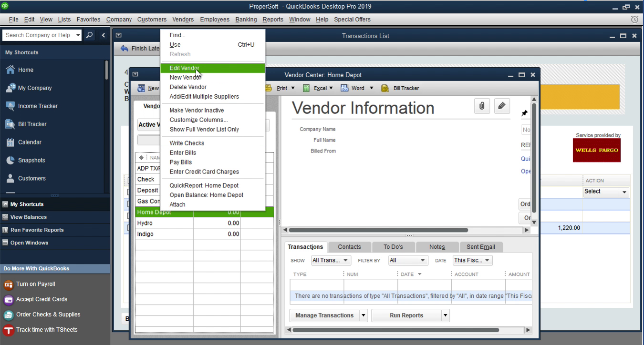644x345 pixels.
Task: Click vendor info horizontal scrollbar
Action: tap(379, 230)
